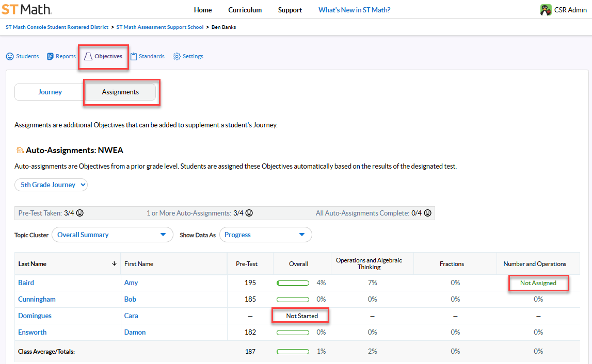The width and height of the screenshot is (592, 364).
Task: Sort by Last Name column arrow
Action: tap(114, 263)
